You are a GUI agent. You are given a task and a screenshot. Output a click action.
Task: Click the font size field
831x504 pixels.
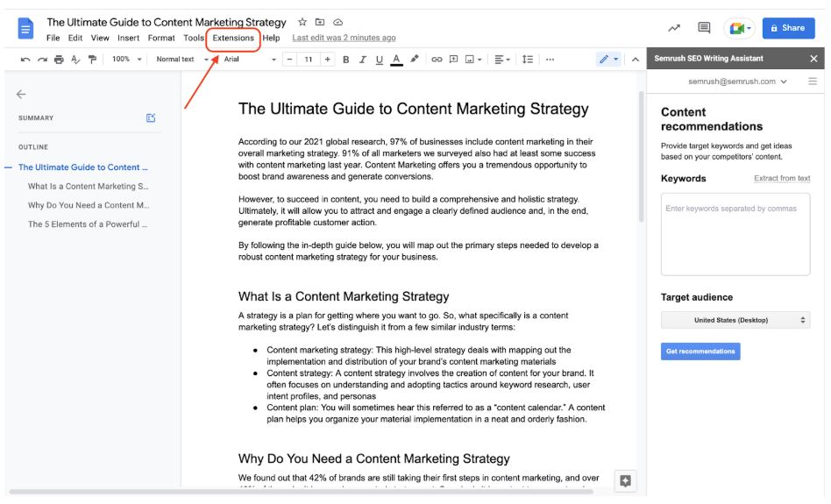(x=309, y=60)
